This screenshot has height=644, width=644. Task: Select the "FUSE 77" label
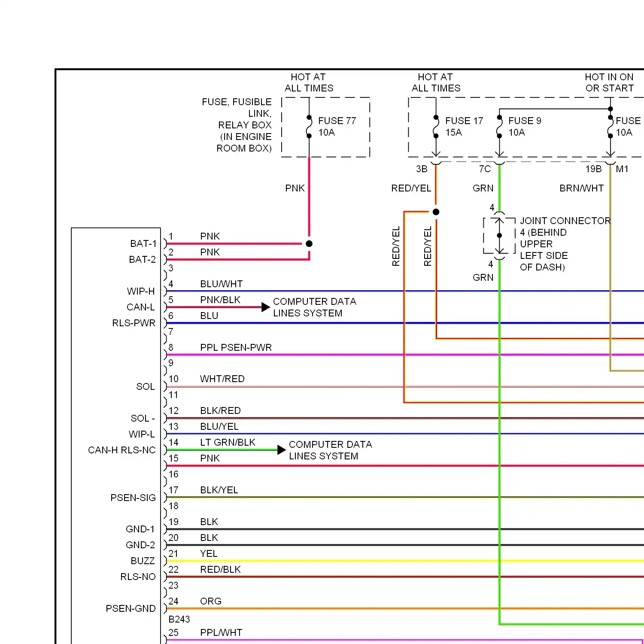(x=337, y=121)
